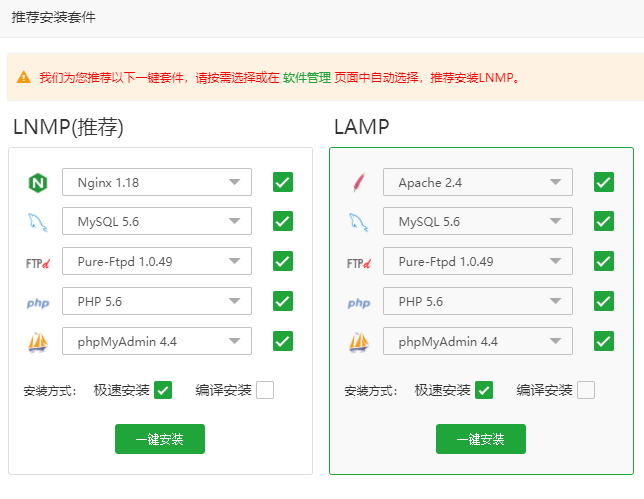
Task: Click the phpMyAdmin sailboat icon under LNMP
Action: [38, 342]
